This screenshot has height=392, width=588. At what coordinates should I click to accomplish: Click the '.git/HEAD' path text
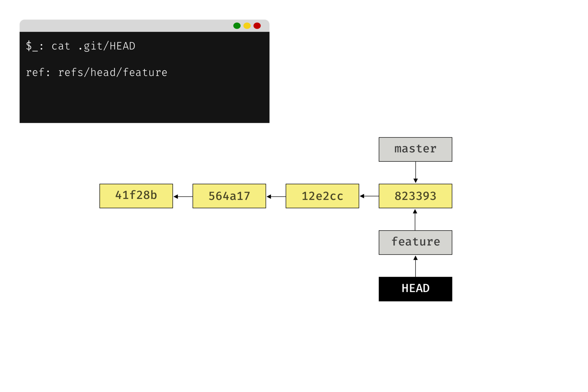pos(107,46)
